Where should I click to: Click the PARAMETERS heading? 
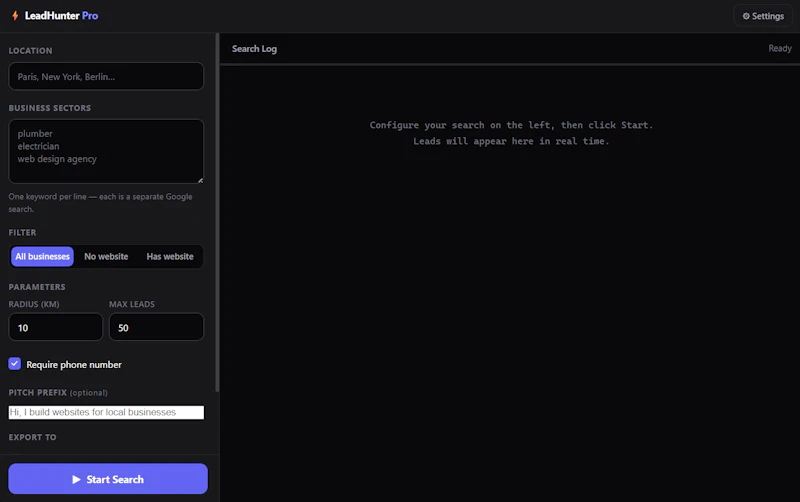pos(37,287)
